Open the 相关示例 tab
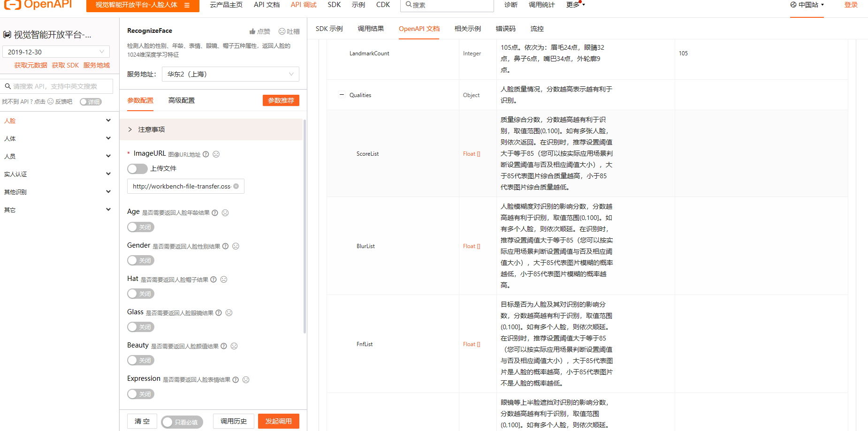This screenshot has width=868, height=431. (x=468, y=29)
